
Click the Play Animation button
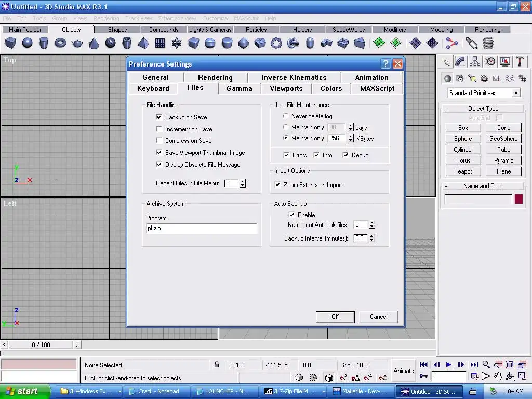tap(448, 365)
